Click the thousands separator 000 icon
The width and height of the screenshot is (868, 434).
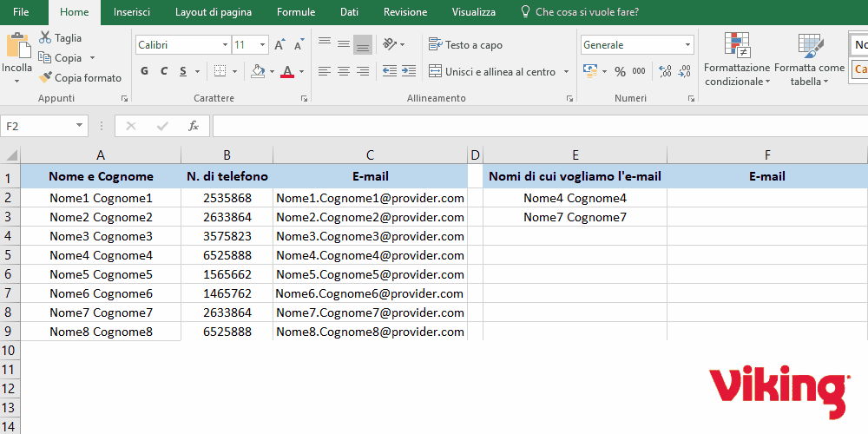639,72
